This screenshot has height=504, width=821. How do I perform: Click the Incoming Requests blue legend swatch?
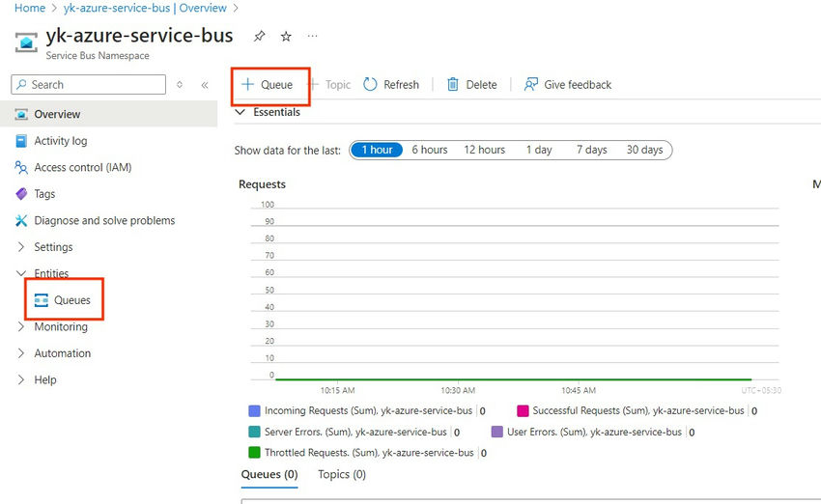[x=254, y=411]
